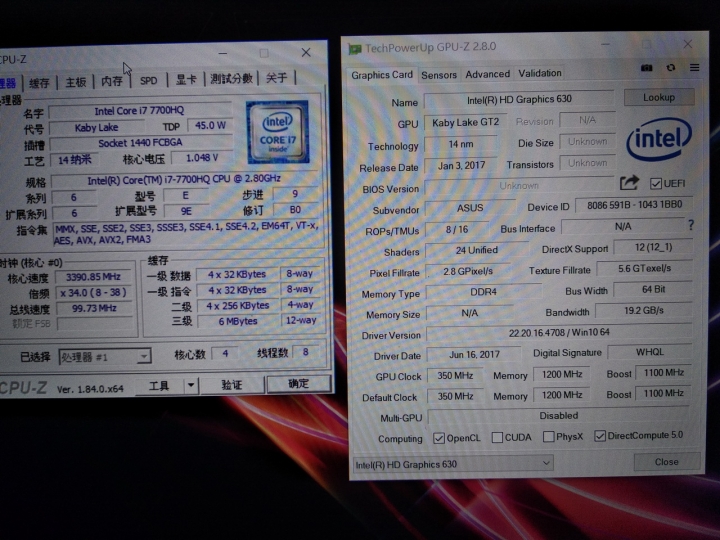Open the CPU-Z 内存 tab
Screen dimensions: 720x540
pos(112,81)
